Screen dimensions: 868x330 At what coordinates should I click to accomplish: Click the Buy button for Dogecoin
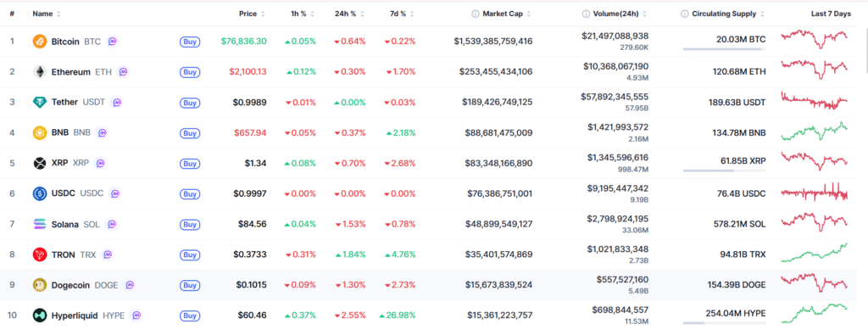coord(189,285)
